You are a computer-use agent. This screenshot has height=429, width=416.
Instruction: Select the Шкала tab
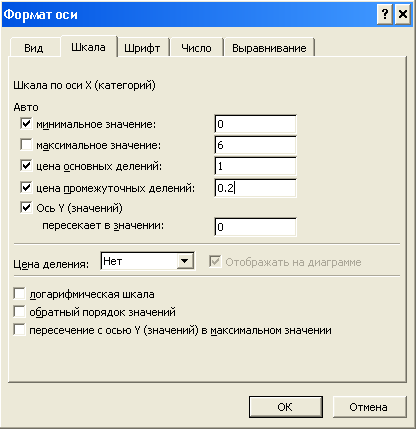coord(88,47)
